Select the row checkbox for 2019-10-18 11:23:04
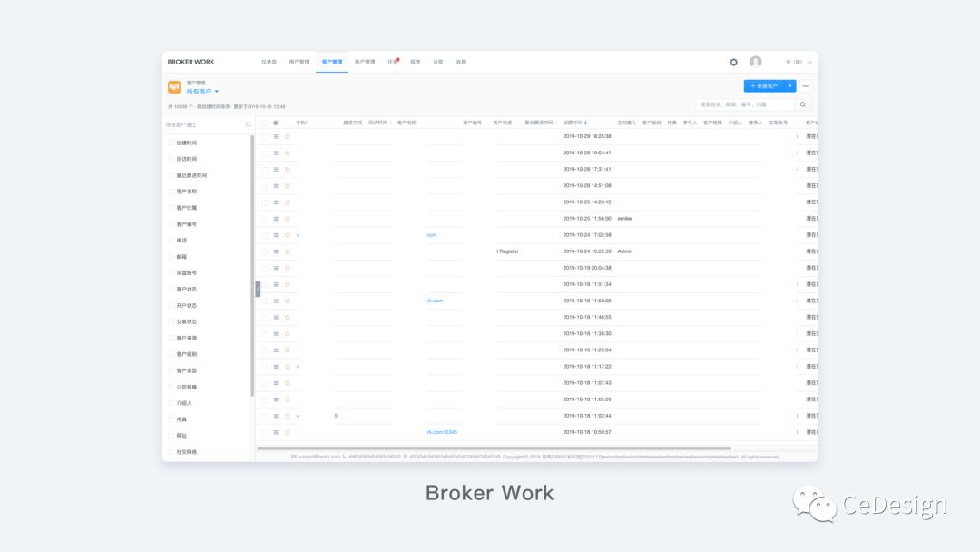Screen dimensions: 980x552 pyautogui.click(x=264, y=350)
